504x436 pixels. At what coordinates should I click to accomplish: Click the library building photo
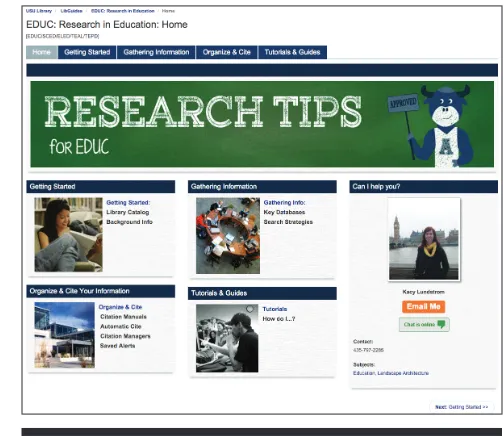click(64, 335)
